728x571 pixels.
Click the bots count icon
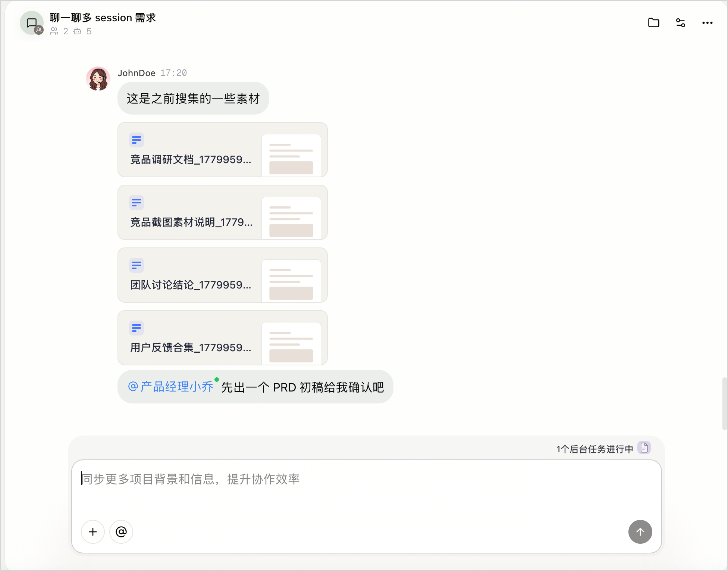(x=77, y=31)
